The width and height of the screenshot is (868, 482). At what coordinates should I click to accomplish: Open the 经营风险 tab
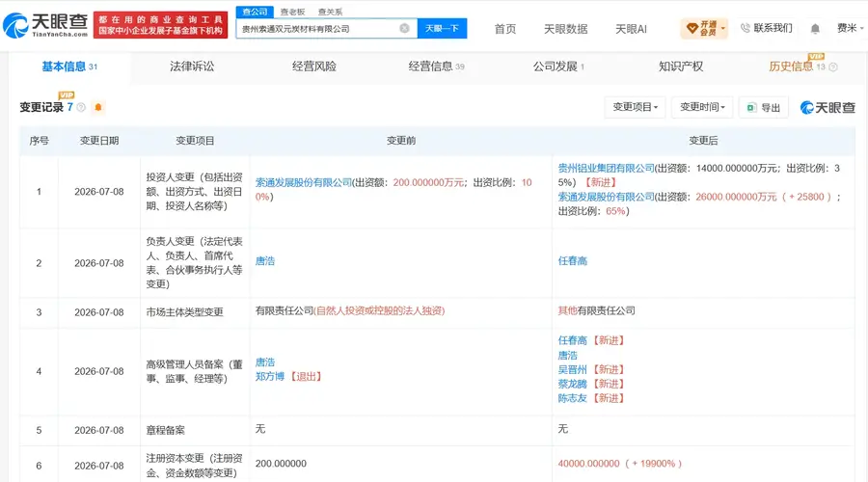(313, 67)
